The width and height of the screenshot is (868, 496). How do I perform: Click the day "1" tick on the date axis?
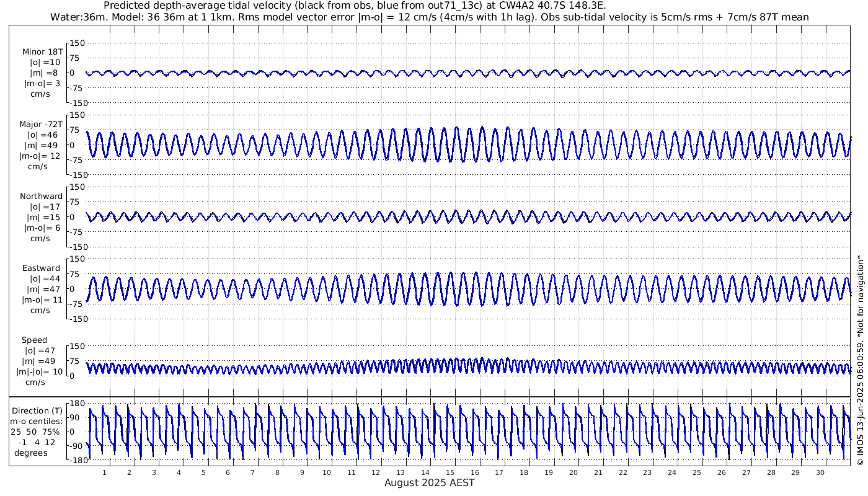tap(104, 472)
